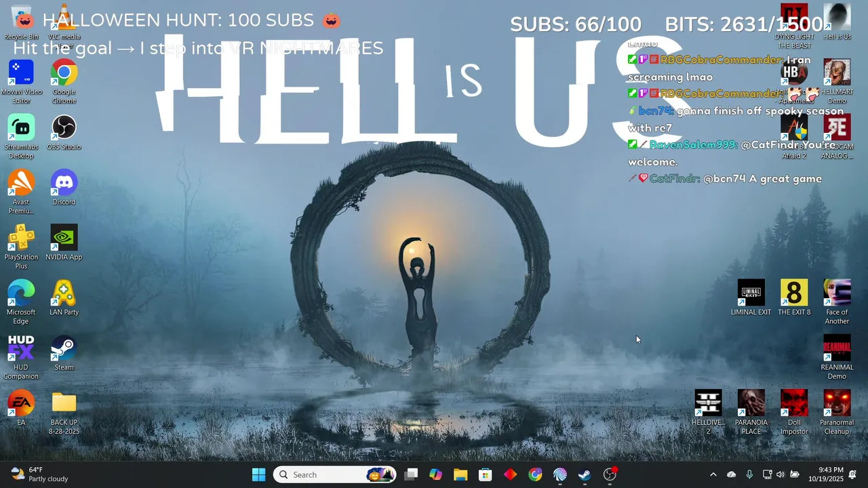This screenshot has height=488, width=868.
Task: Open Movavi Video Editor desktop shortcut
Action: coord(21,82)
